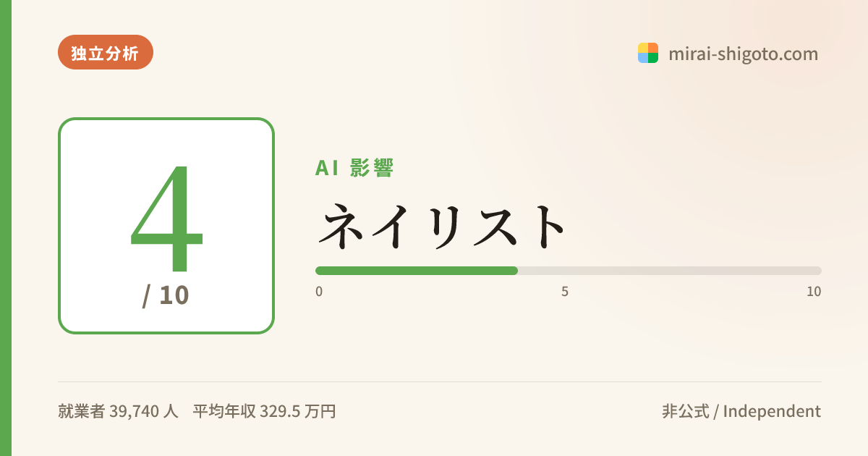Select the AI 影響 heading label
The image size is (868, 456).
(x=354, y=168)
